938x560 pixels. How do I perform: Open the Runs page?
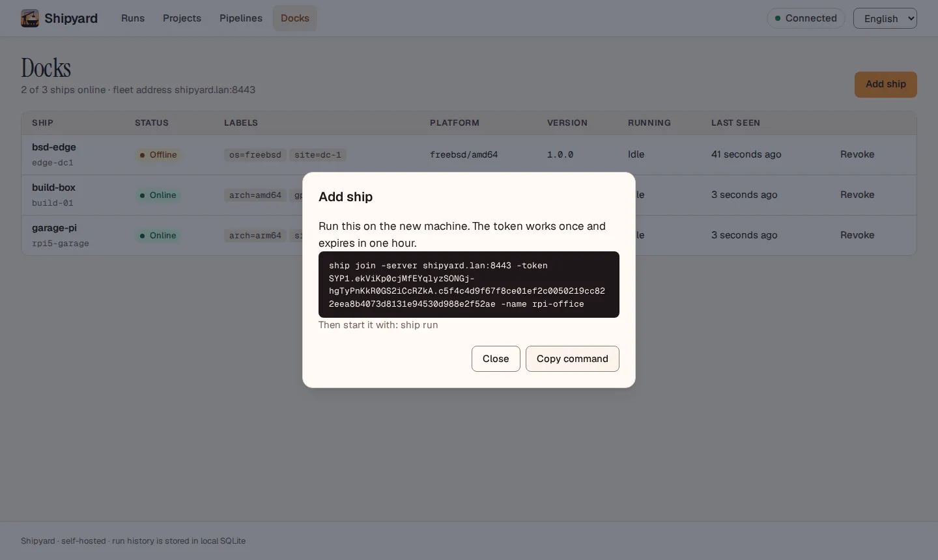click(x=133, y=18)
